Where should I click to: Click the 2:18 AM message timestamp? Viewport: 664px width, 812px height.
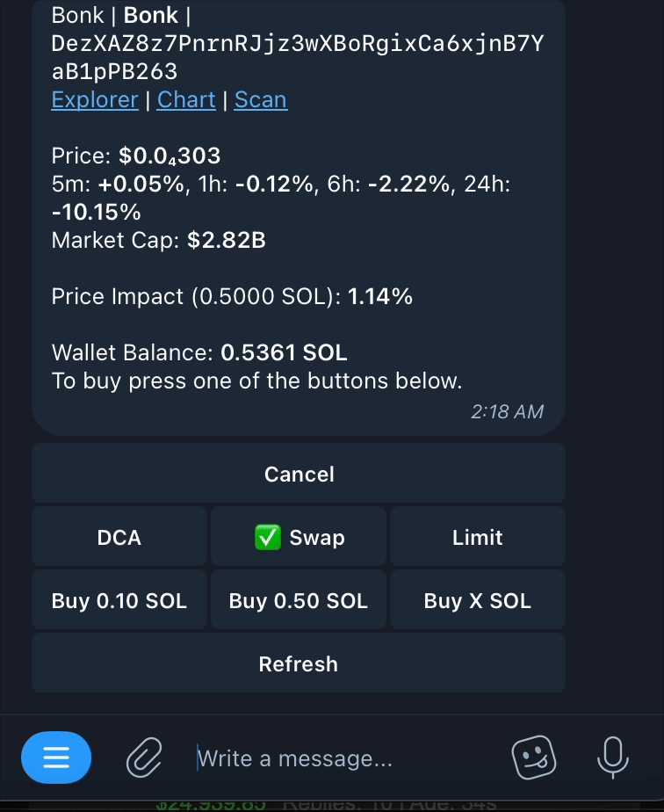coord(507,411)
